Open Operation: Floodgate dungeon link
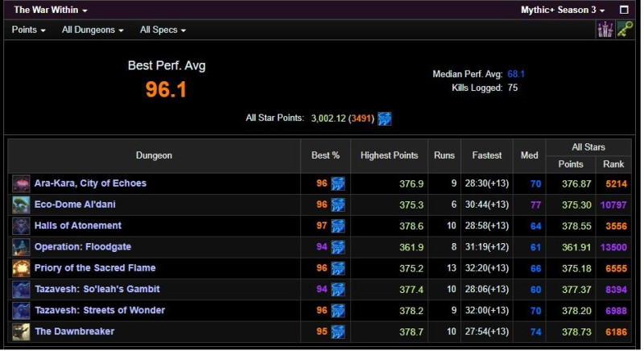644x351 pixels. (x=83, y=246)
